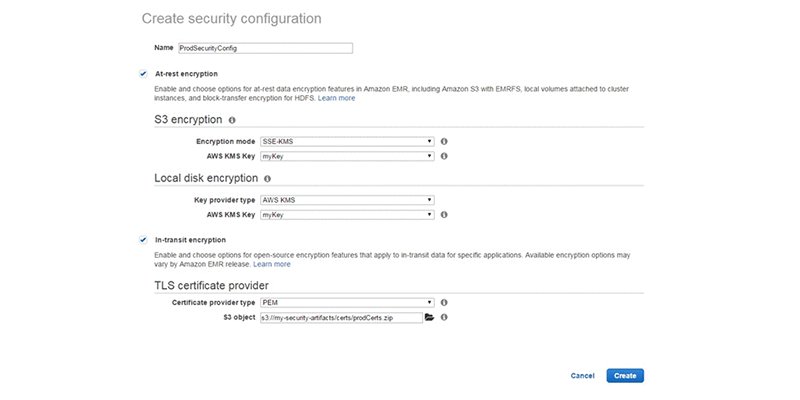Click the At-rest encryption label
The image size is (800, 400).
click(186, 74)
